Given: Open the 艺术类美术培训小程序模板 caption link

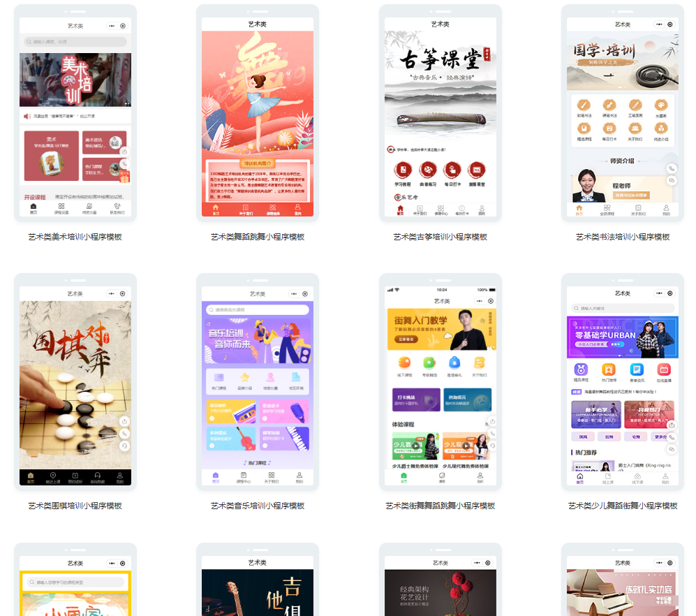Looking at the screenshot, I should coord(75,237).
